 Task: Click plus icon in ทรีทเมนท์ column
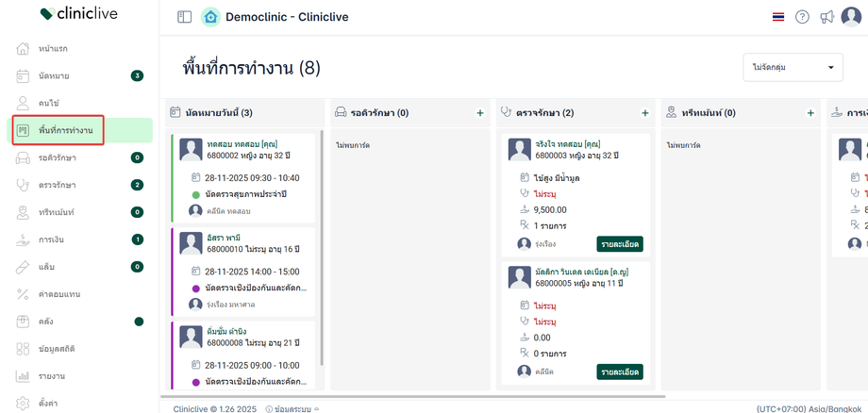(x=810, y=113)
